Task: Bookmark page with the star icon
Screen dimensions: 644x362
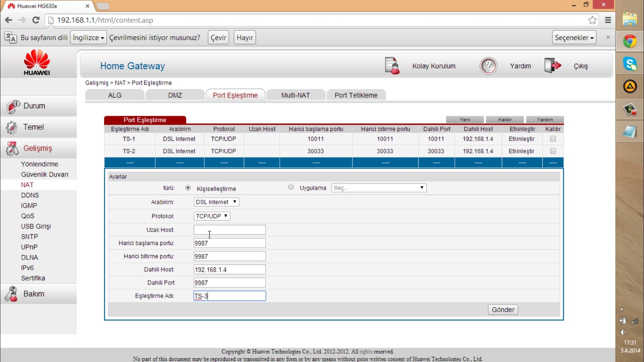Action: (x=592, y=20)
